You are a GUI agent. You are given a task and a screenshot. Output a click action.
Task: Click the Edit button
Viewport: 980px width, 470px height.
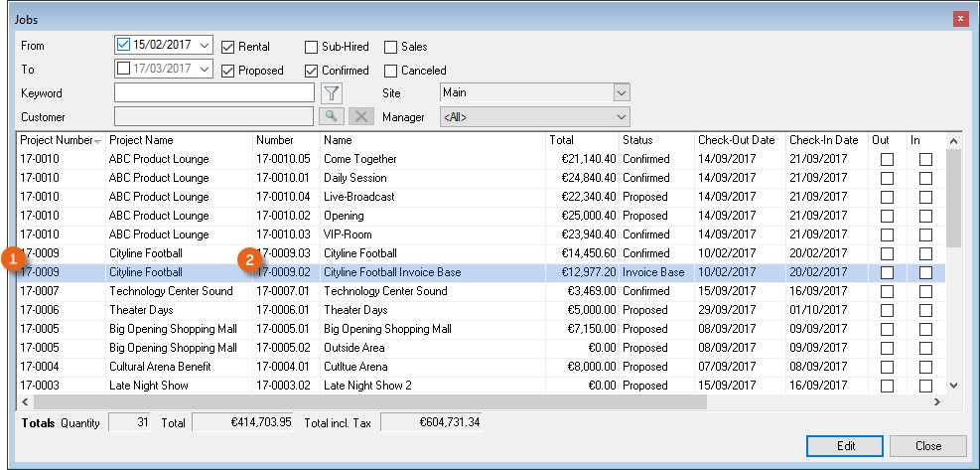click(845, 445)
